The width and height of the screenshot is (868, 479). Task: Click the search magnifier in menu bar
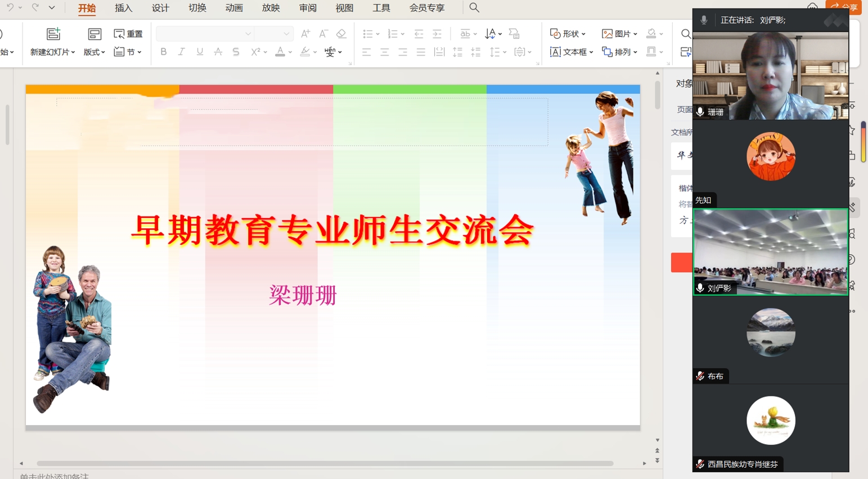point(474,8)
